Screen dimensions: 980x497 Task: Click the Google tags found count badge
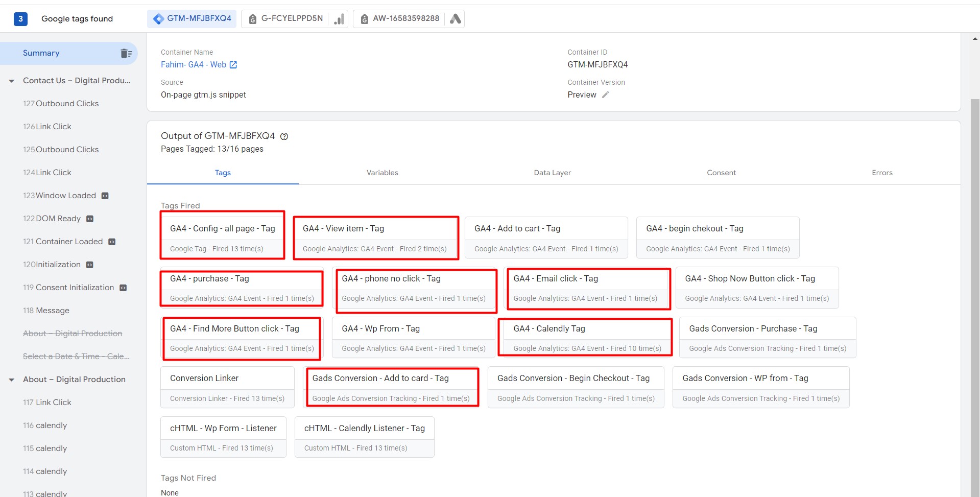click(20, 19)
